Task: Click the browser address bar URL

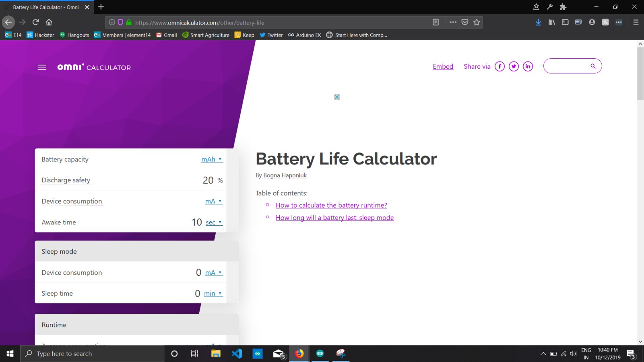Action: click(200, 23)
